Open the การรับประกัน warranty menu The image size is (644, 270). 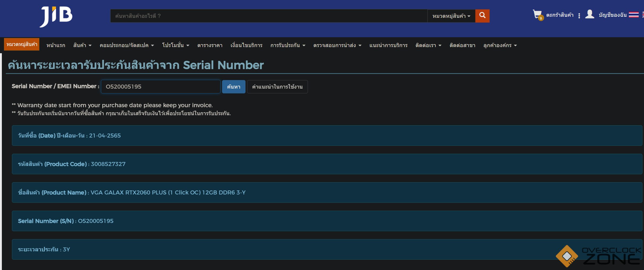288,45
